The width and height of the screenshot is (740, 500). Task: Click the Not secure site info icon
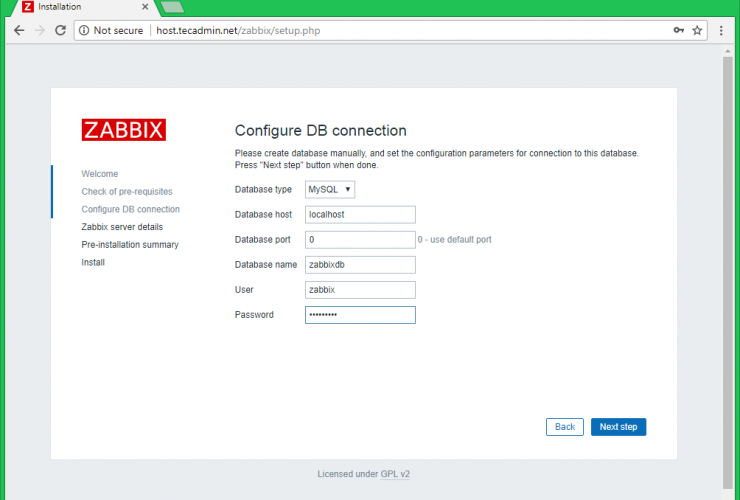click(83, 31)
